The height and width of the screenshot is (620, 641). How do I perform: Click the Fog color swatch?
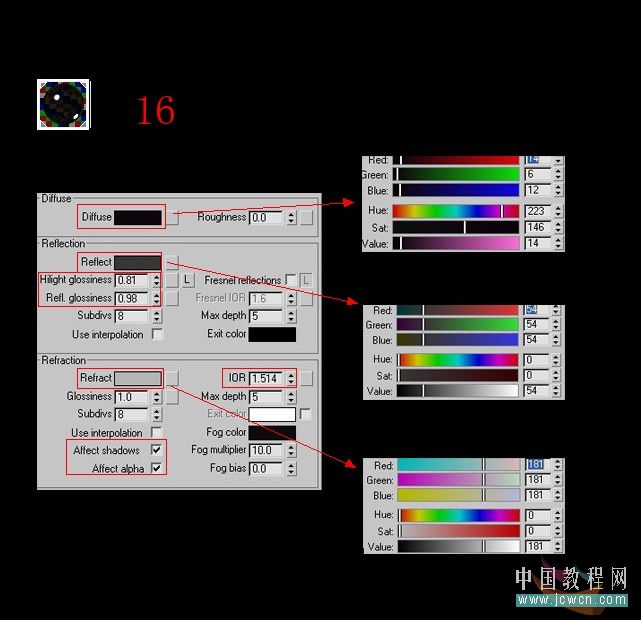[272, 433]
